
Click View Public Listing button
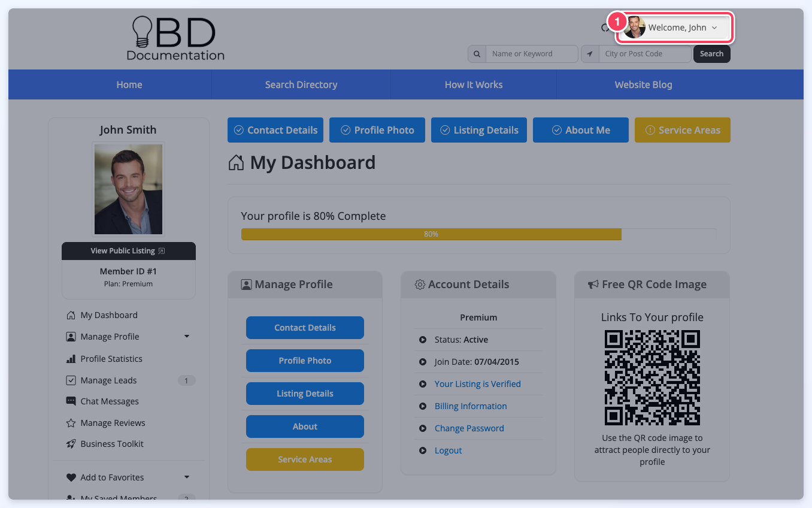pyautogui.click(x=128, y=251)
